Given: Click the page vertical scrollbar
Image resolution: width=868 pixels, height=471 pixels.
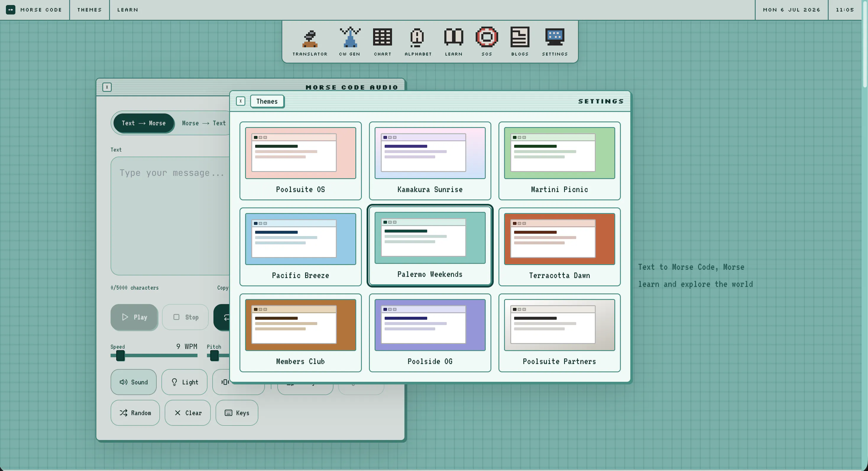Looking at the screenshot, I should tap(865, 44).
